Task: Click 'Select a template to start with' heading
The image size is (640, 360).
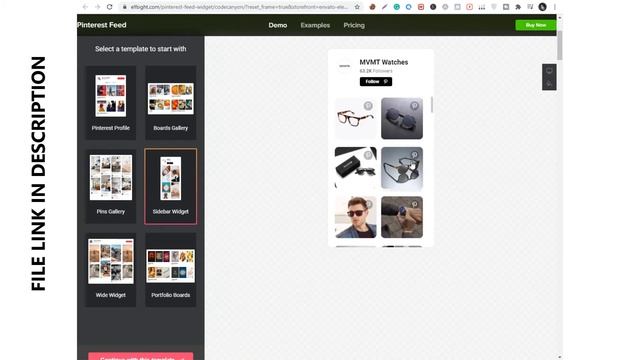Action: point(140,49)
